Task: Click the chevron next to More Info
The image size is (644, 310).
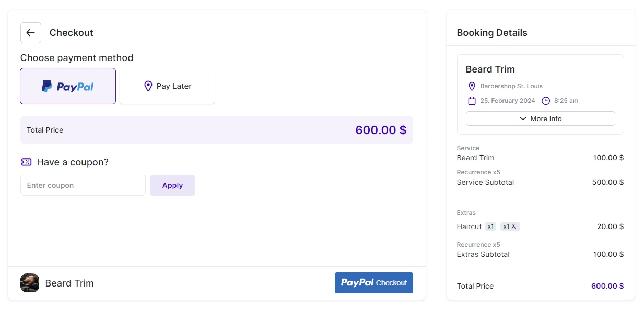Action: [523, 118]
